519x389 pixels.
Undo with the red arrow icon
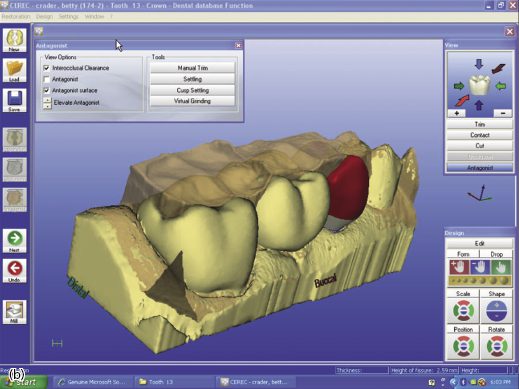pyautogui.click(x=14, y=270)
